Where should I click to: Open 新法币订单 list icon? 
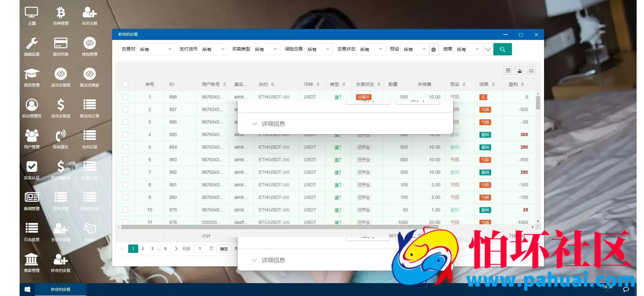coord(89,109)
